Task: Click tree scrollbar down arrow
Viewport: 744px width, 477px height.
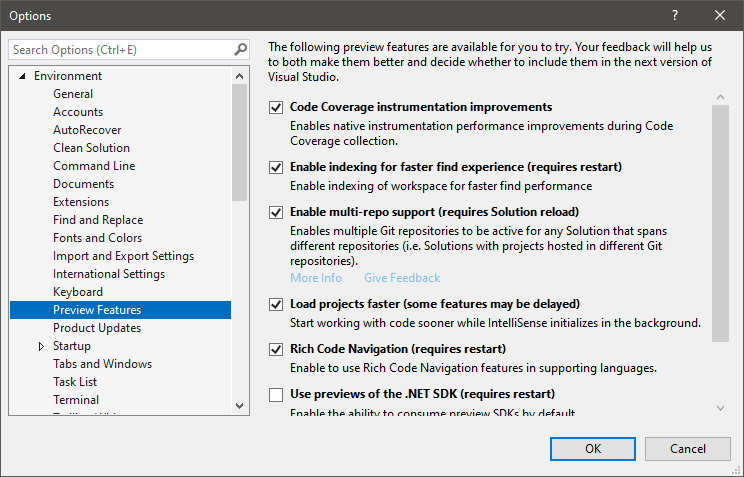Action: click(x=240, y=406)
